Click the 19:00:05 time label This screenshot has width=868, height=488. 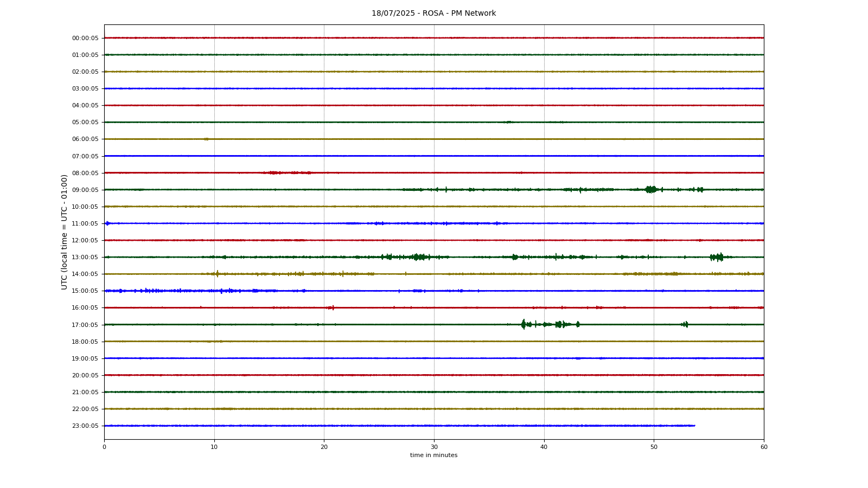(x=85, y=358)
